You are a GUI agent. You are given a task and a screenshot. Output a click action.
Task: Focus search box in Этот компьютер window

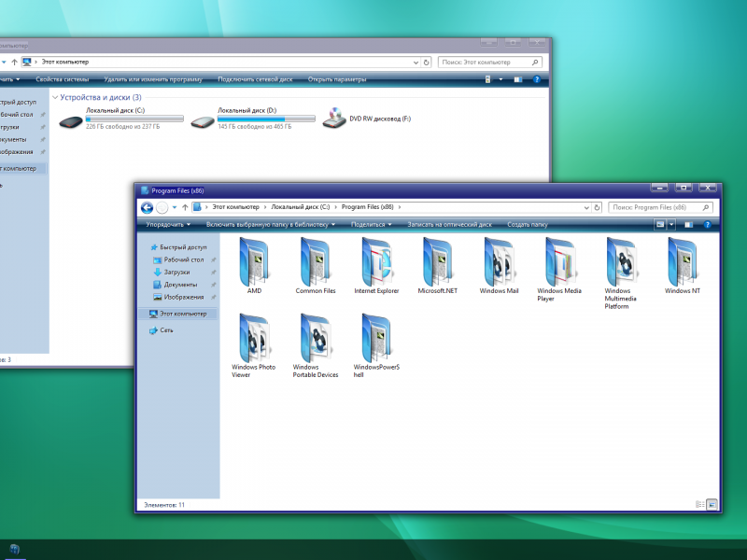(x=490, y=63)
